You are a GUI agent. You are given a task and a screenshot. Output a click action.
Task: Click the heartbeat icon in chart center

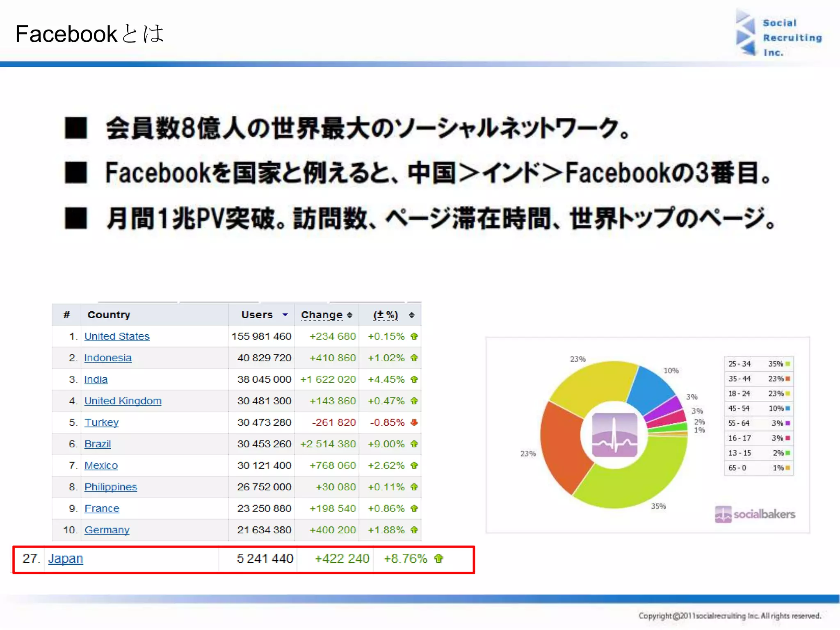click(614, 435)
